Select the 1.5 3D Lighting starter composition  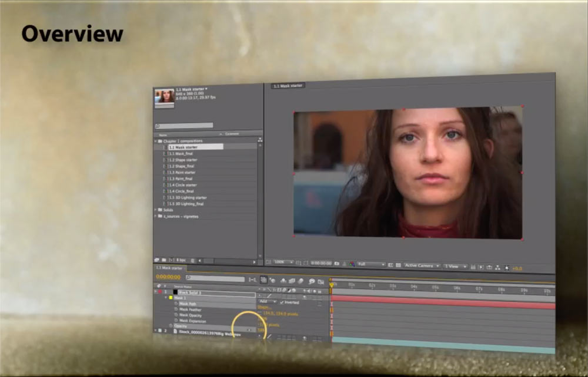pyautogui.click(x=188, y=198)
